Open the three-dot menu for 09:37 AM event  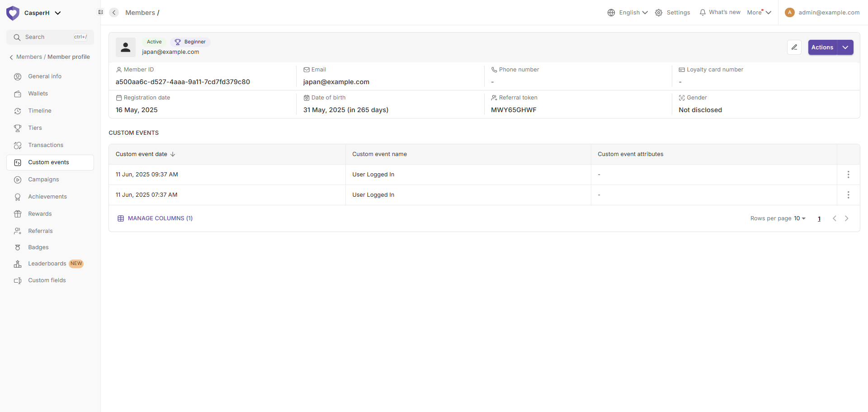click(848, 175)
